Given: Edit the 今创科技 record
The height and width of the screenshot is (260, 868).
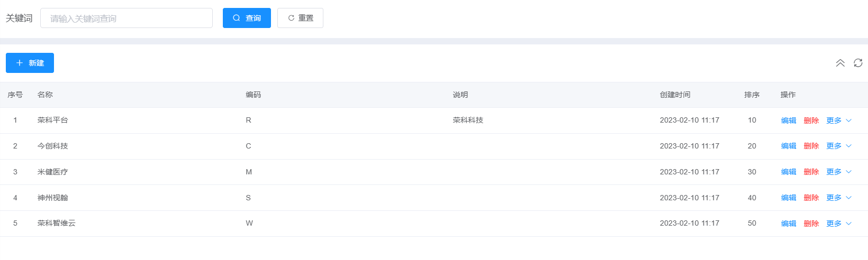Looking at the screenshot, I should coord(788,146).
